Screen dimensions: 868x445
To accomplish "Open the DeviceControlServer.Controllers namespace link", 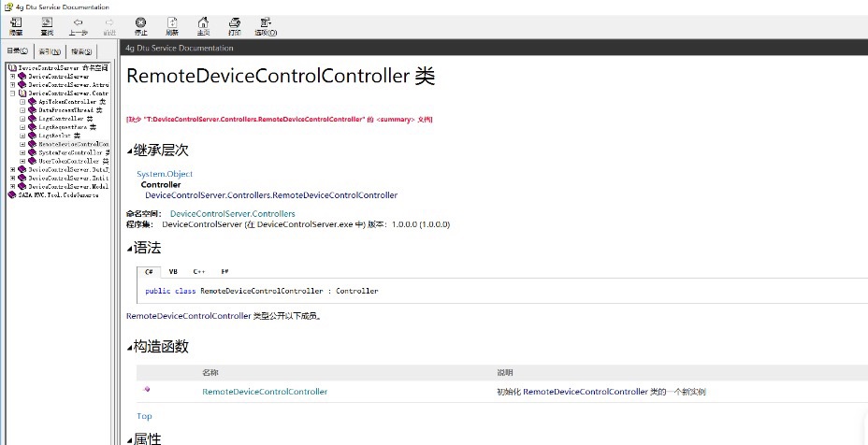I will (232, 214).
